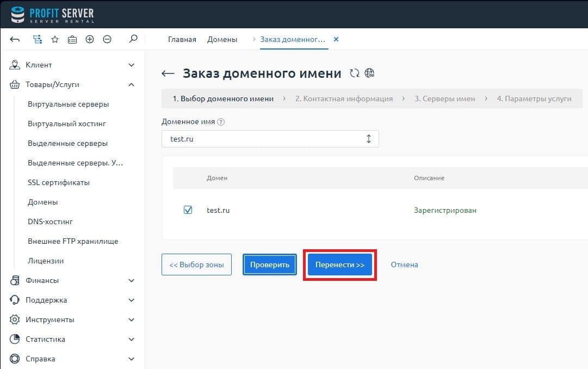Open the menu tree structure icon
Screen dimensions: 588x369
click(x=37, y=39)
